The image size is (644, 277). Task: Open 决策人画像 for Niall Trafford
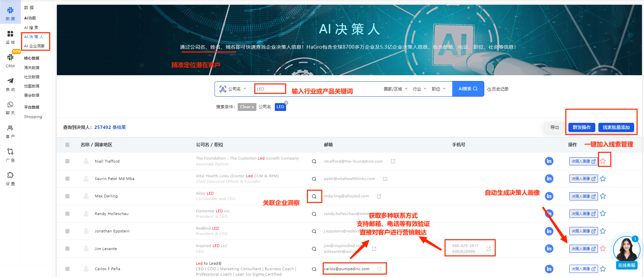583,161
